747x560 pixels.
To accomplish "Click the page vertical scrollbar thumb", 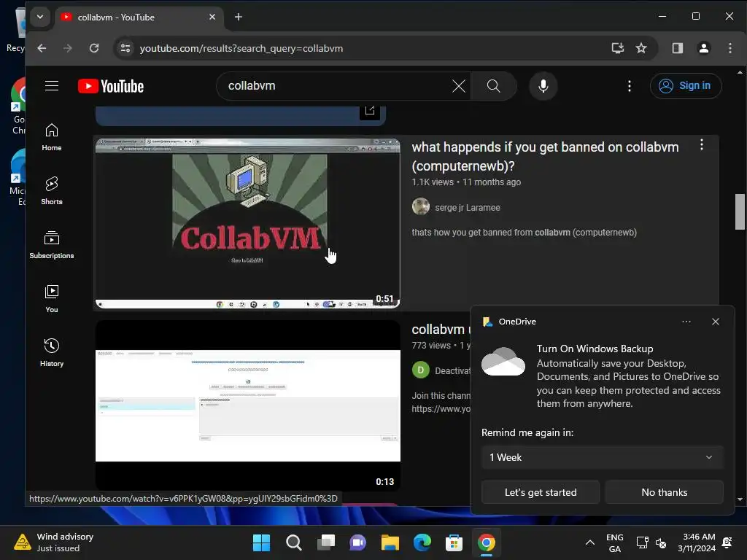I will (x=740, y=211).
